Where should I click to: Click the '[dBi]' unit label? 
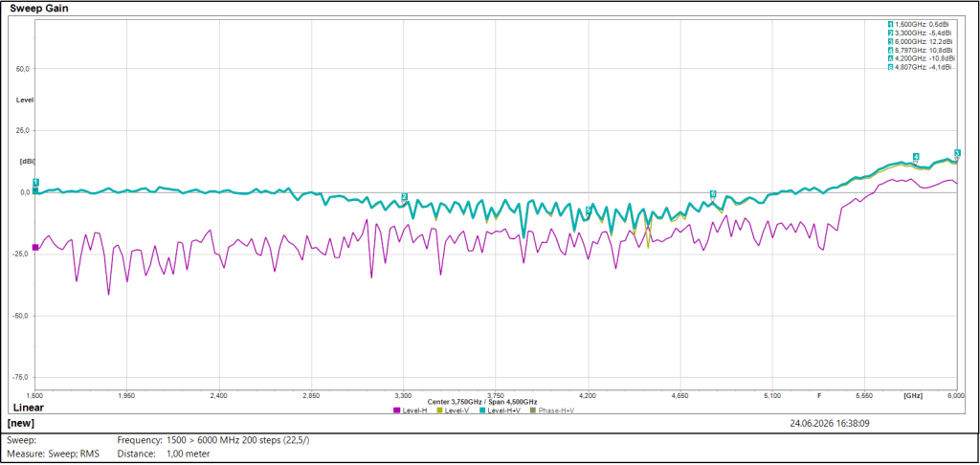(x=27, y=162)
